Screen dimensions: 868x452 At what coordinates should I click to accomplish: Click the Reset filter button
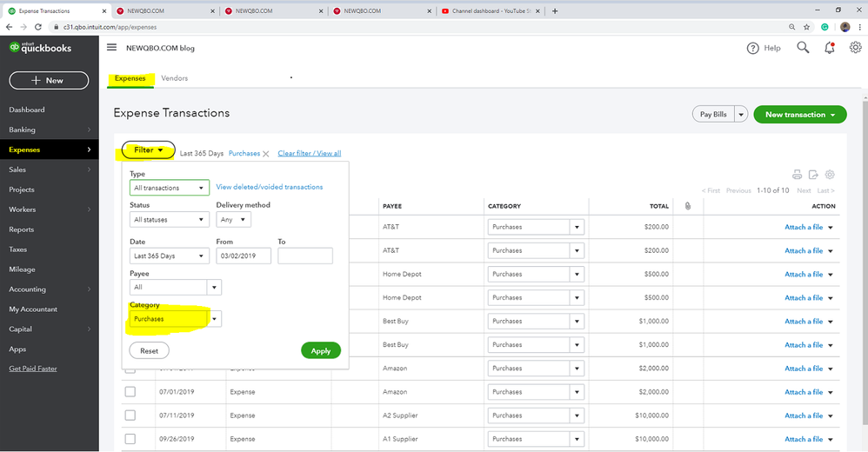pos(149,351)
